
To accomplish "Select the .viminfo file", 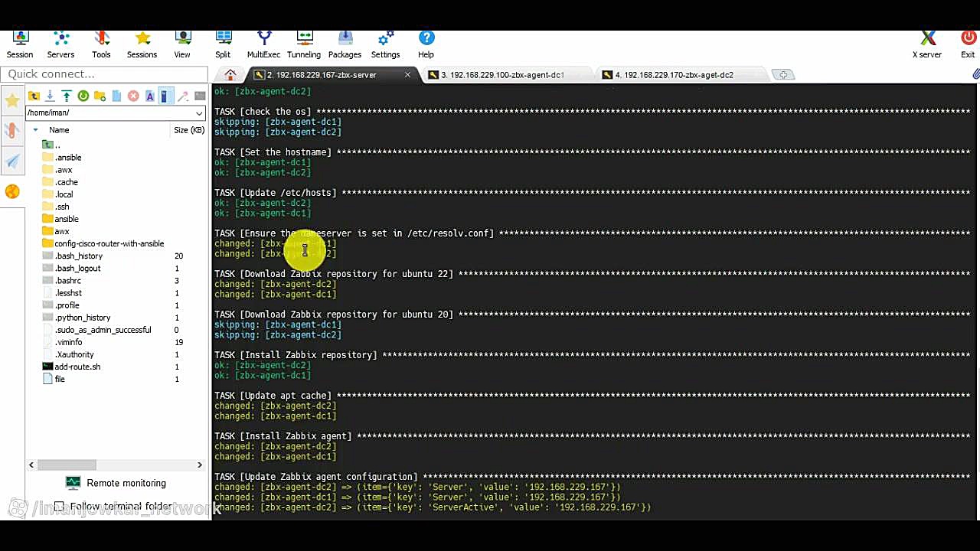I will [63, 342].
